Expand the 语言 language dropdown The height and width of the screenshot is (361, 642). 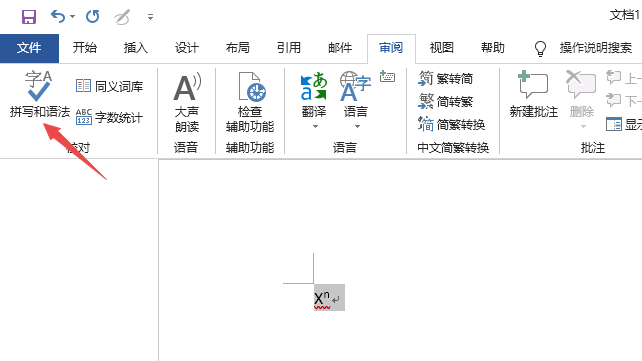coord(357,126)
